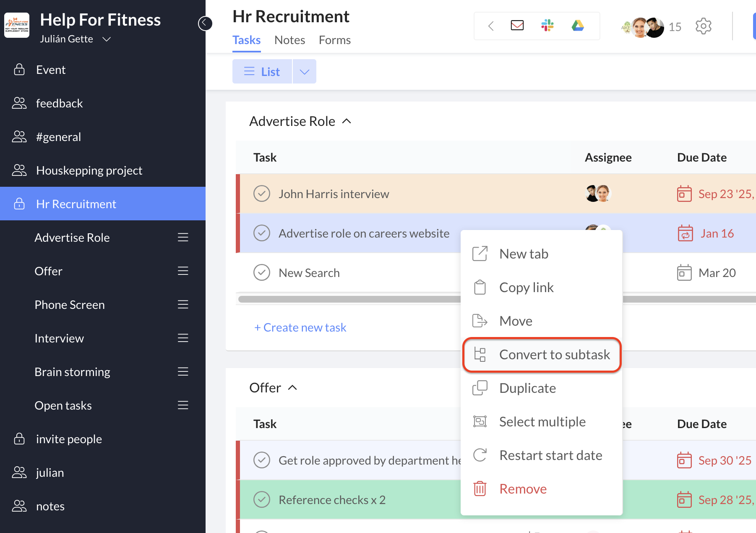
Task: Open the Brain storming list menu icon
Action: tap(183, 372)
